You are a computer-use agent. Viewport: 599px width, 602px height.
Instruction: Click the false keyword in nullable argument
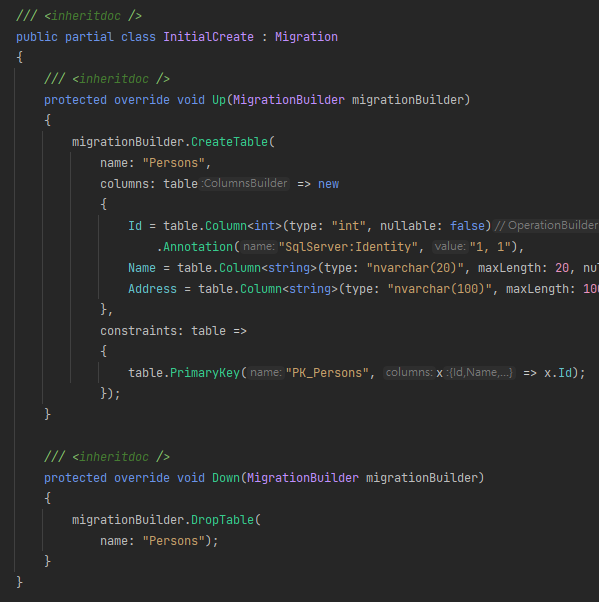click(467, 225)
